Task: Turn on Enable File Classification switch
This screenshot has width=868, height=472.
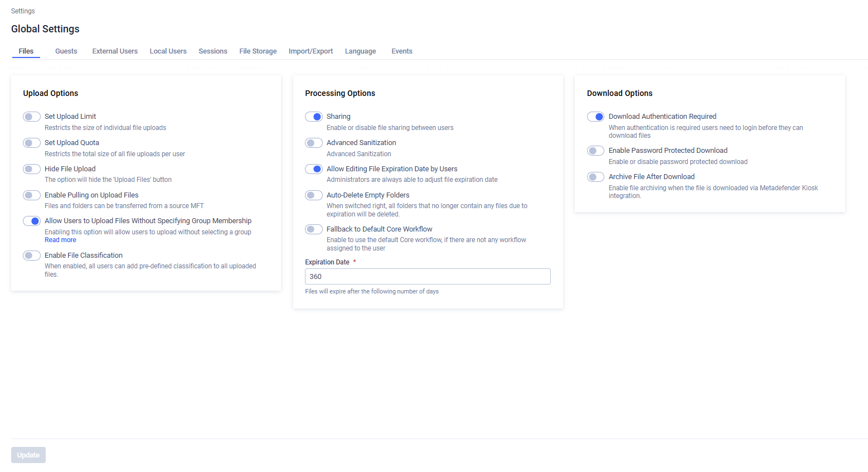Action: point(32,256)
